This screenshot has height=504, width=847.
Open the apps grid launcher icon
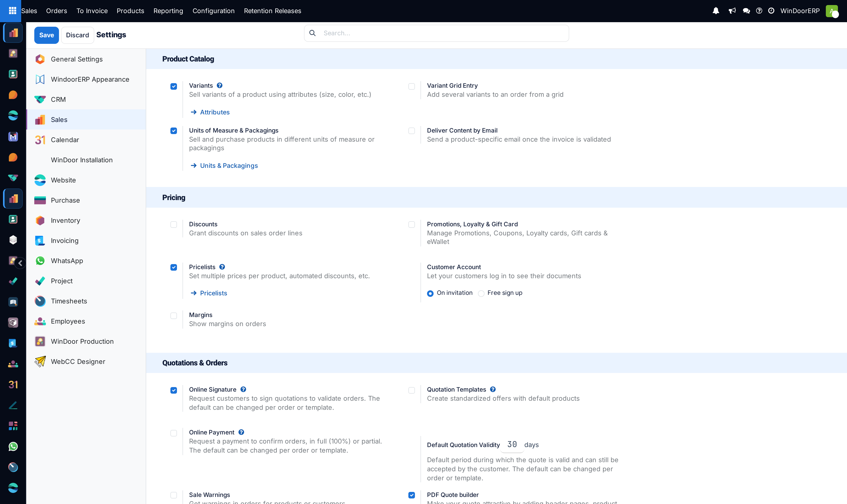[x=13, y=11]
